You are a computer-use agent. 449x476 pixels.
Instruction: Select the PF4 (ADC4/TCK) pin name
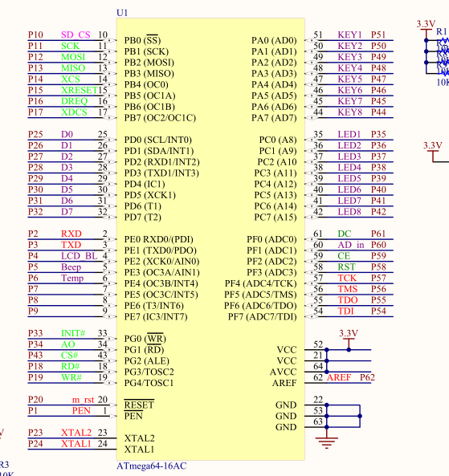coord(261,283)
